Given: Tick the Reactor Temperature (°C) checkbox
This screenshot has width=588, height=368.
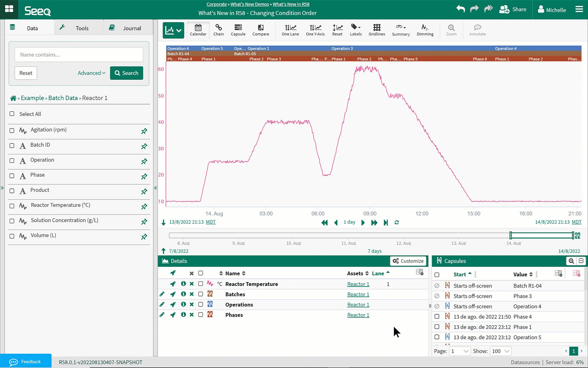Looking at the screenshot, I should (12, 206).
